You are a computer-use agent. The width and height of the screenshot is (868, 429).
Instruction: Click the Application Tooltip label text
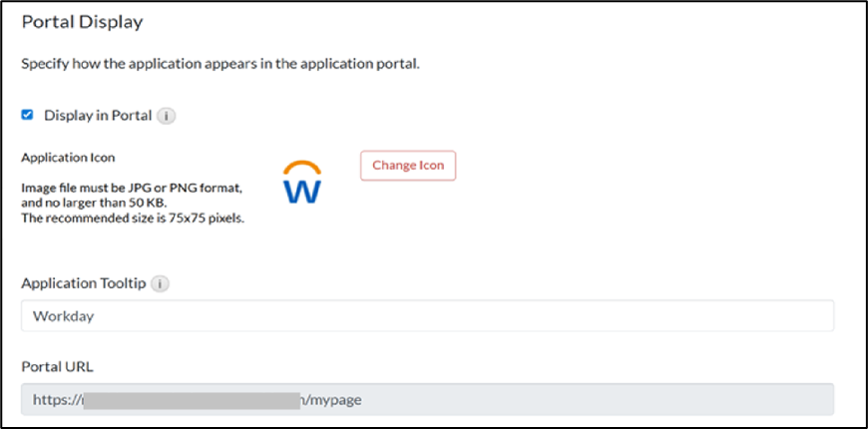(x=84, y=283)
